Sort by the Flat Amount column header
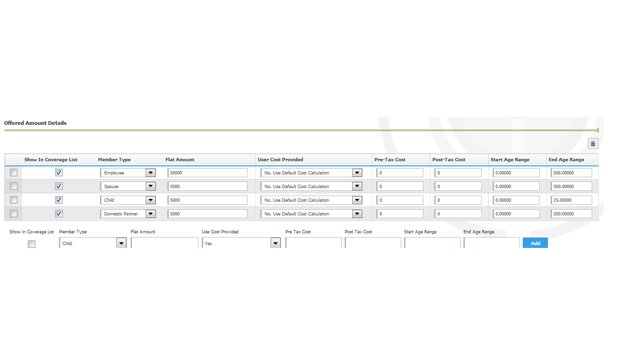644x362 pixels. click(x=180, y=160)
